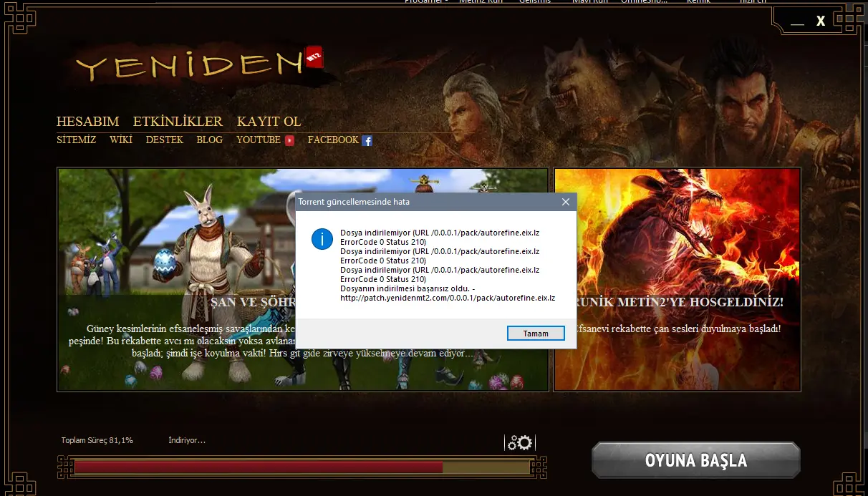Close the Torrent error dialog with X
The image size is (868, 496).
(565, 202)
